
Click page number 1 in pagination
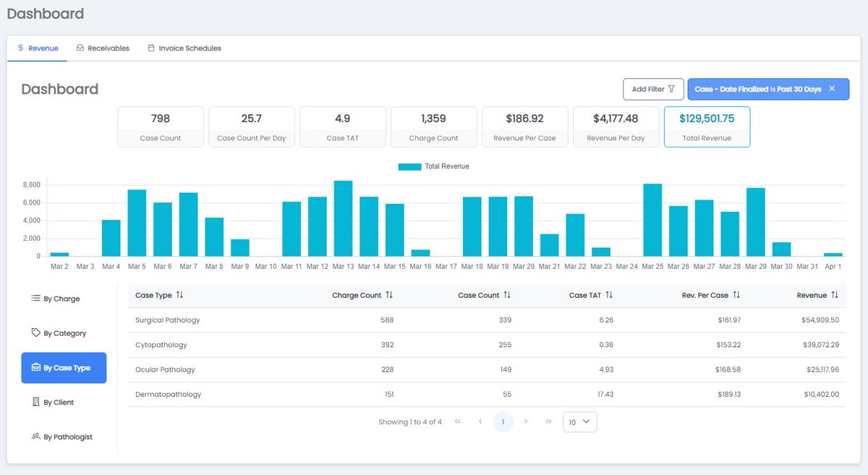point(503,421)
